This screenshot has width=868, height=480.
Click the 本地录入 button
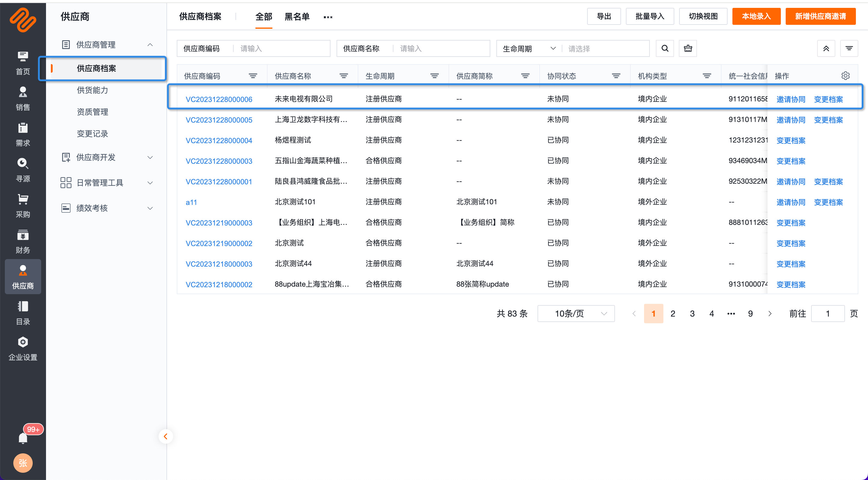pyautogui.click(x=756, y=16)
